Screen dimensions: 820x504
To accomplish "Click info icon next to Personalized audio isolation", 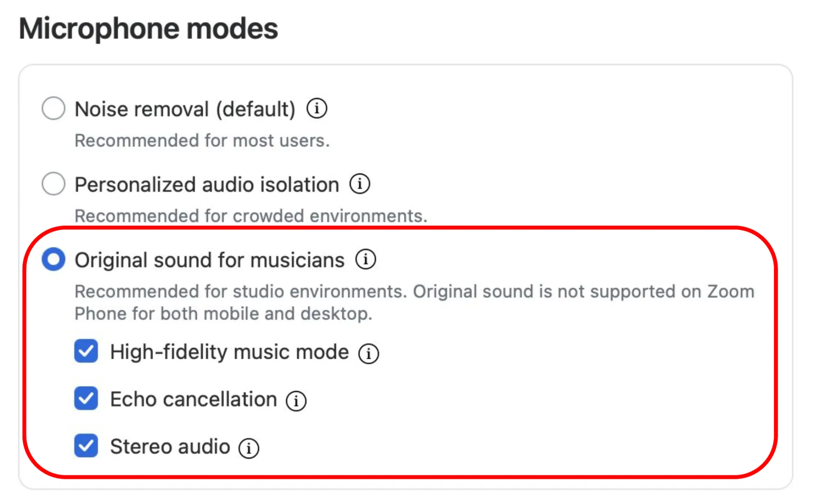I will coord(360,184).
